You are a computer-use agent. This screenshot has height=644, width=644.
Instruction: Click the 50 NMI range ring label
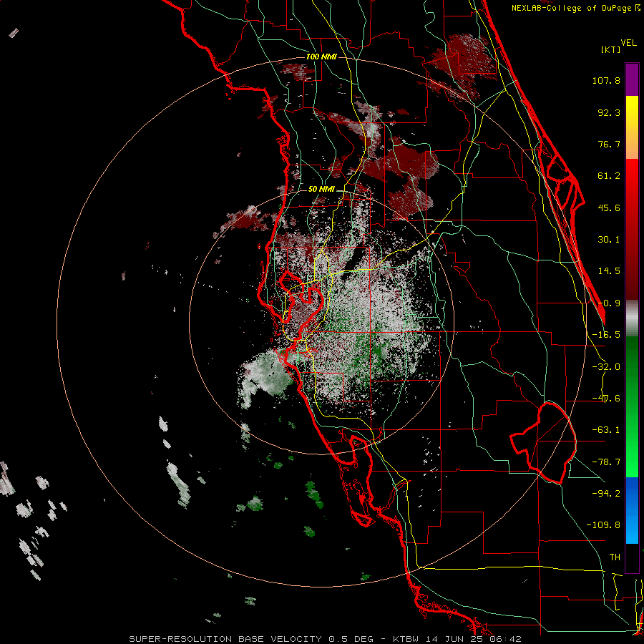[321, 190]
